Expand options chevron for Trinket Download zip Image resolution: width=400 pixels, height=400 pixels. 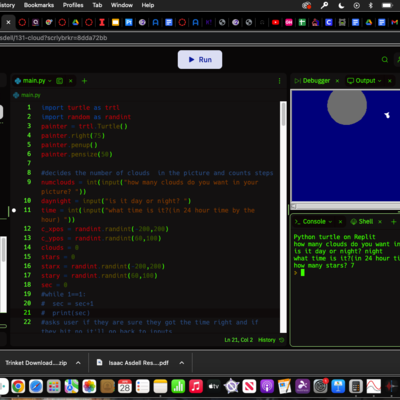78,363
